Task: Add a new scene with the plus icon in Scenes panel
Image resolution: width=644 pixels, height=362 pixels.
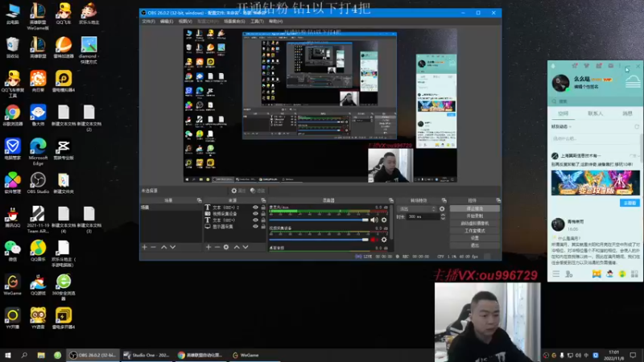Action: pyautogui.click(x=145, y=247)
